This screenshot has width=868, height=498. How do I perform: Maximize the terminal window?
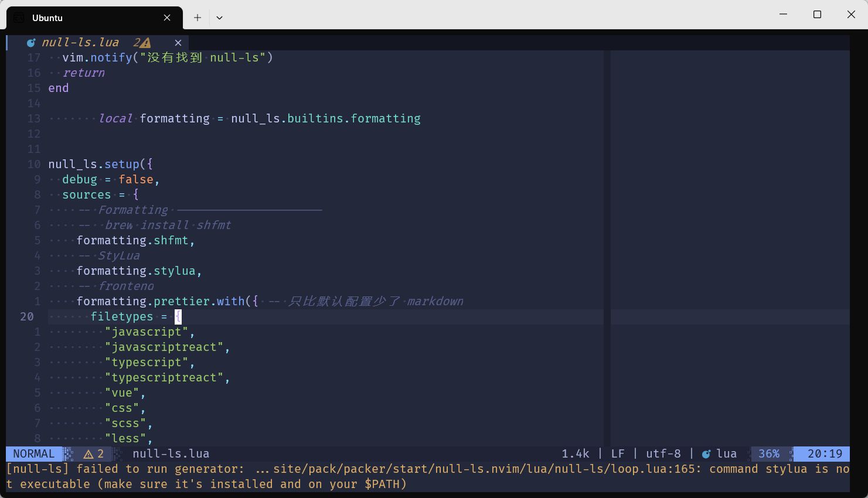click(x=817, y=14)
